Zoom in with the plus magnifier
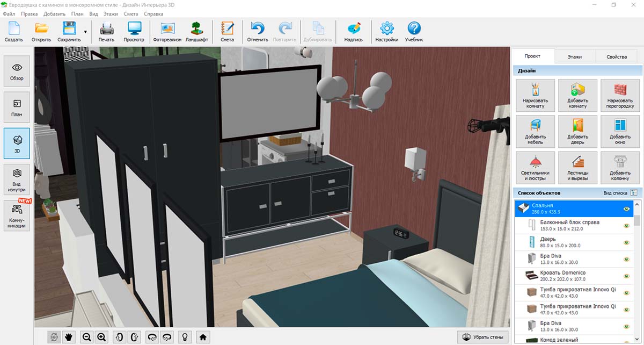This screenshot has height=345, width=644. tap(101, 337)
